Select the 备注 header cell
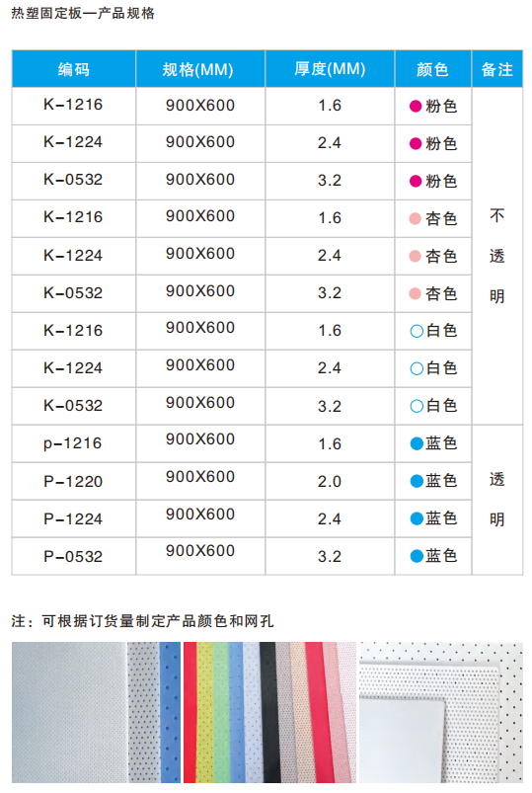532x793 pixels. point(497,69)
